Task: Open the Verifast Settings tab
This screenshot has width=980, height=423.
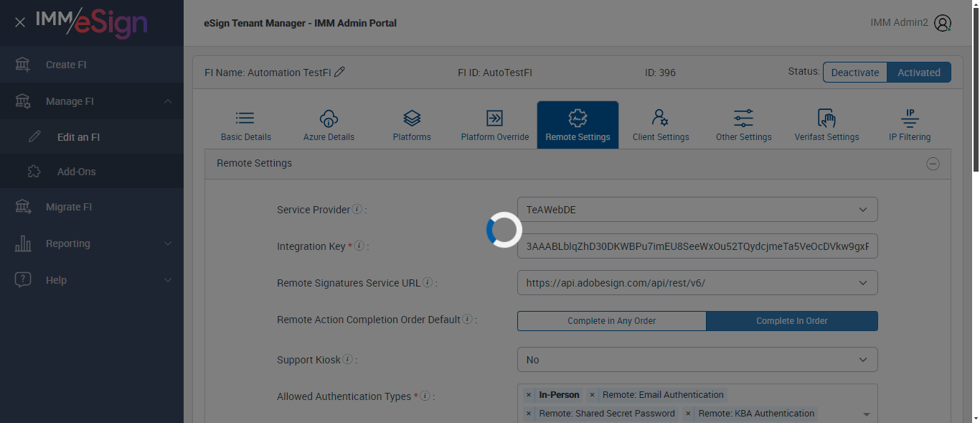Action: tap(826, 125)
